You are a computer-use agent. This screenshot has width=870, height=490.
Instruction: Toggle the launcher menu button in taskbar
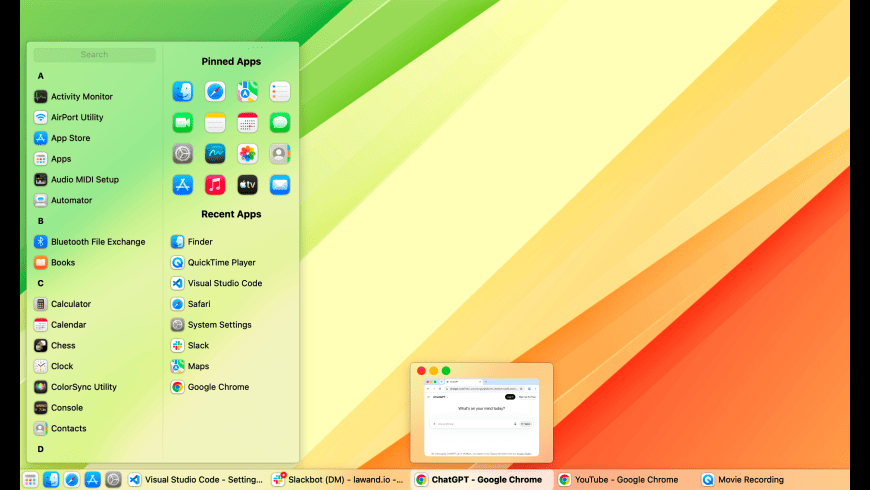tap(31, 479)
